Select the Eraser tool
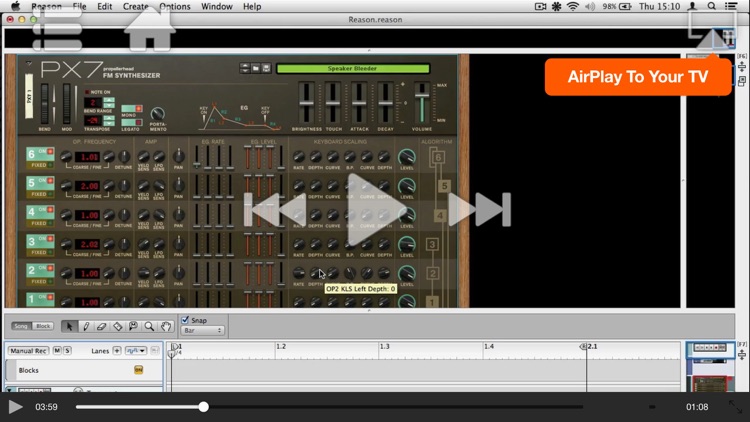The width and height of the screenshot is (750, 422). tap(101, 326)
